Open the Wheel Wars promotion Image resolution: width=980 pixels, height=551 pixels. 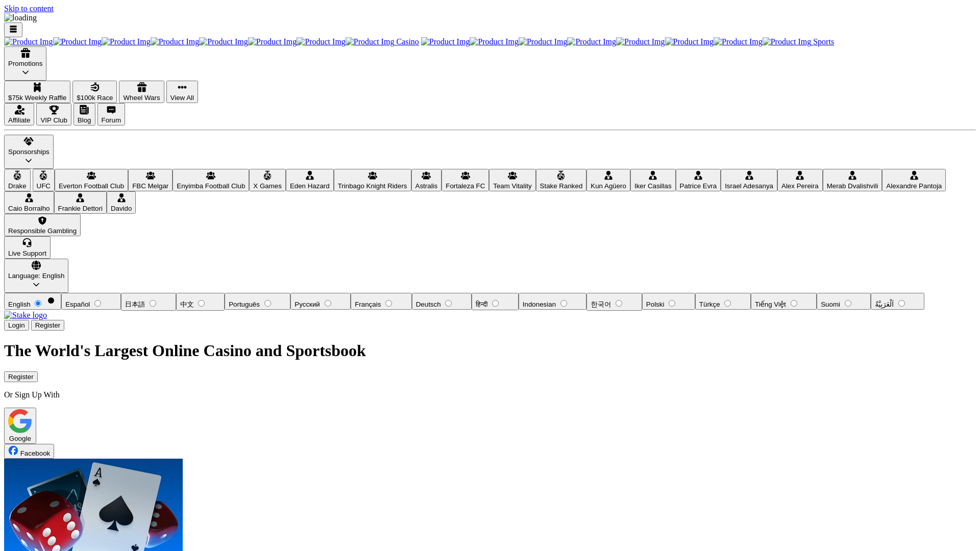(141, 92)
